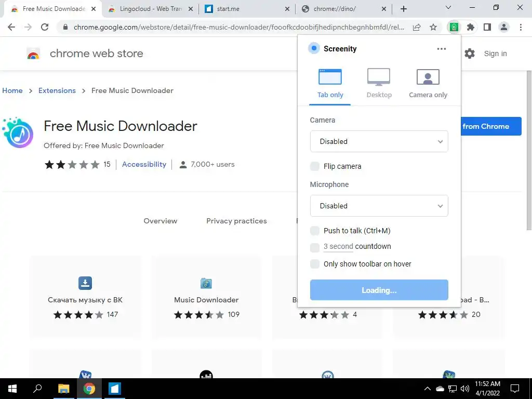Viewport: 532px width, 399px height.
Task: Open the Скачать музыку с ВК extension card
Action: [85, 297]
